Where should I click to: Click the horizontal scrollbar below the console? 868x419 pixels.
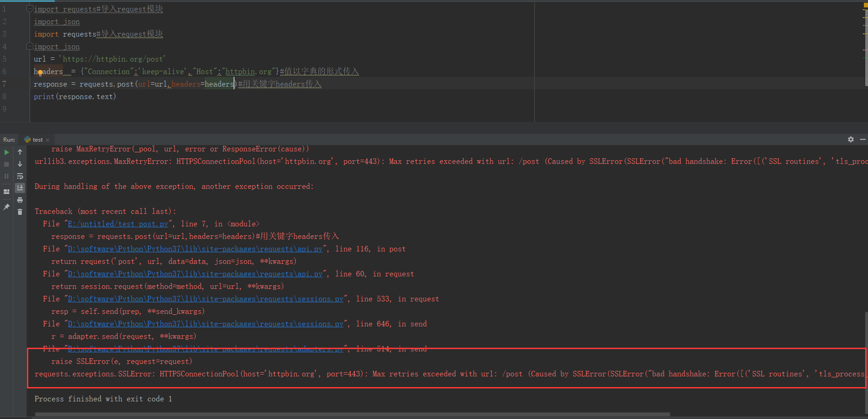pyautogui.click(x=324, y=413)
